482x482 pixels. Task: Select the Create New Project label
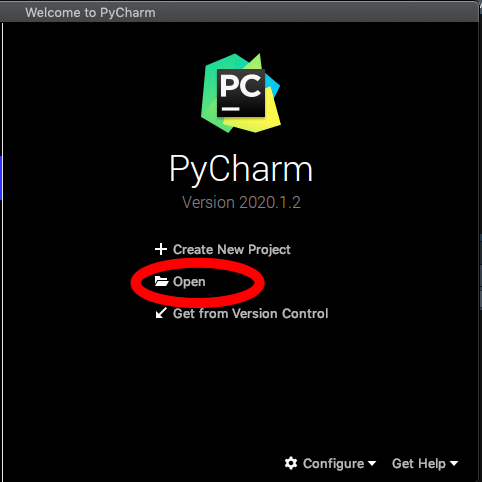tap(232, 250)
